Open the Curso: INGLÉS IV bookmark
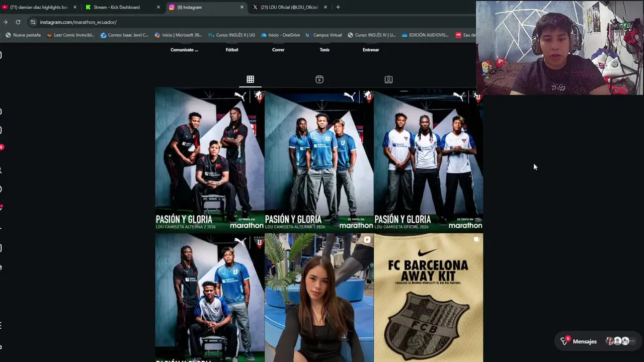Screen dimensions: 644x362 [x=371, y=35]
